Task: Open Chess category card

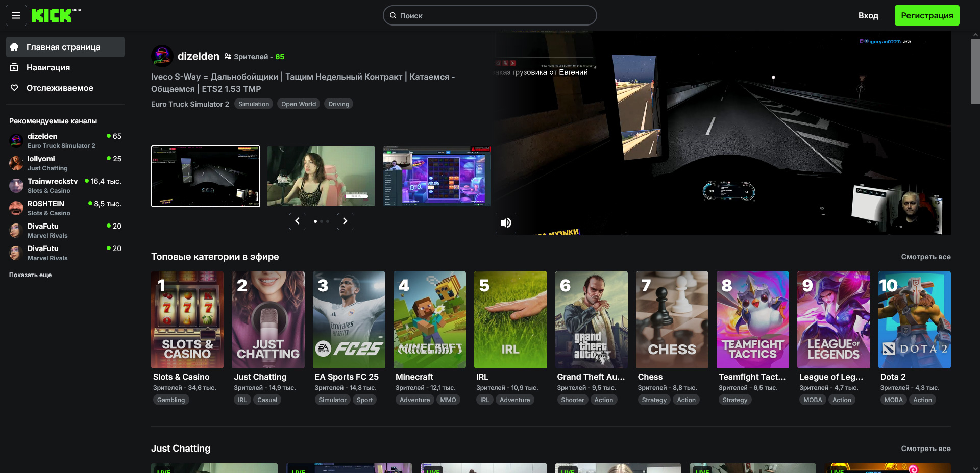Action: [672, 320]
